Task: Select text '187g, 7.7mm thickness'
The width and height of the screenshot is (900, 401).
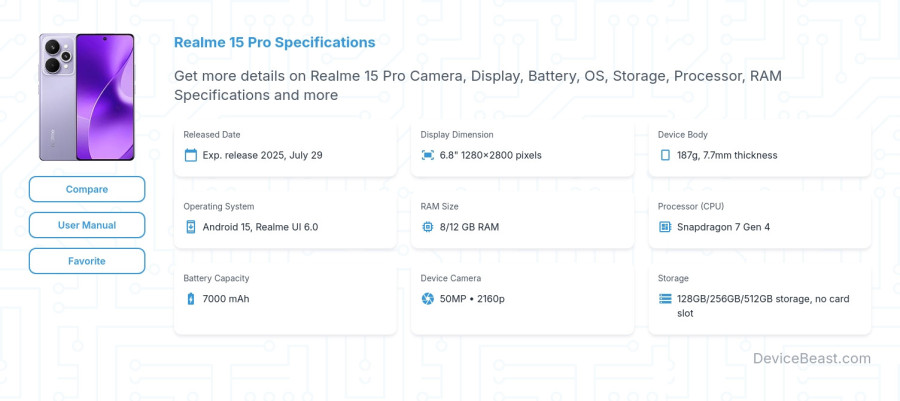Action: click(727, 155)
